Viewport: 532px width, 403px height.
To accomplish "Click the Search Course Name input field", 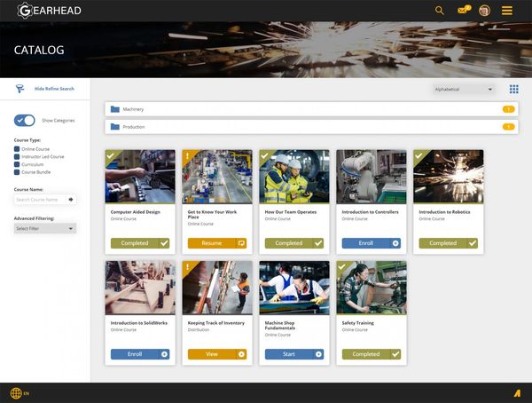I will tap(41, 200).
